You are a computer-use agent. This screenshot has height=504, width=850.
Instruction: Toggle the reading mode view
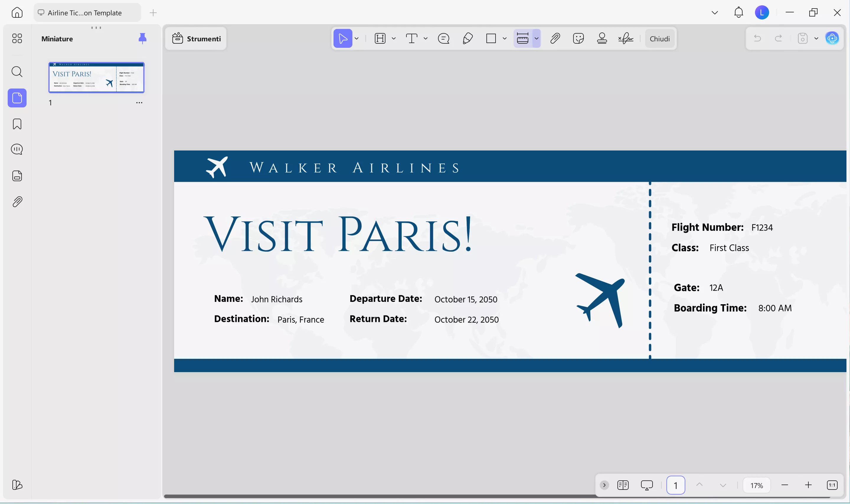click(x=623, y=485)
